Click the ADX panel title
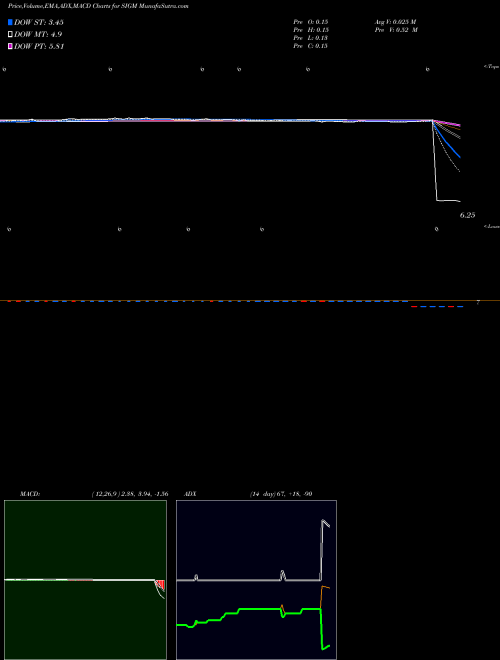This screenshot has height=660, width=500. coord(191,494)
